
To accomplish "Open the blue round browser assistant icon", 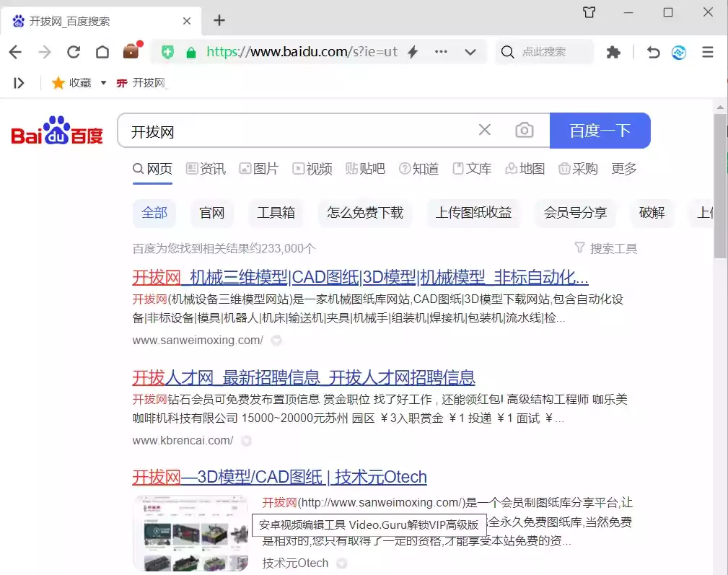I will (x=679, y=53).
